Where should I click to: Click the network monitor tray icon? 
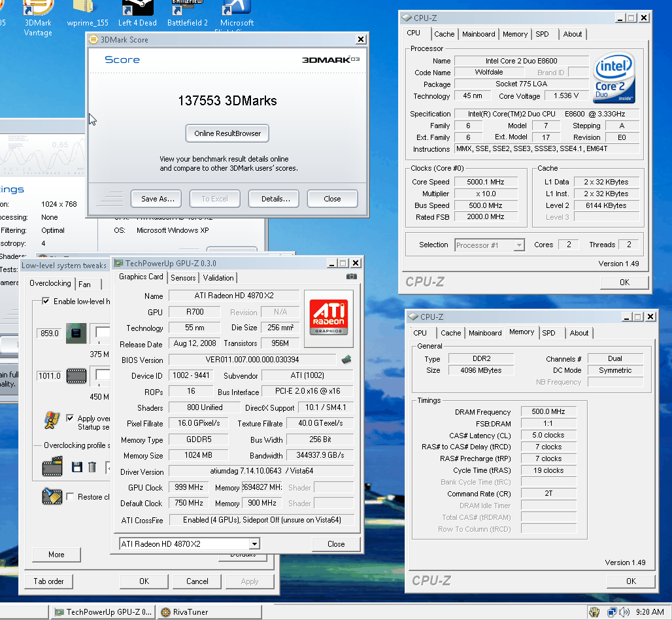(612, 612)
